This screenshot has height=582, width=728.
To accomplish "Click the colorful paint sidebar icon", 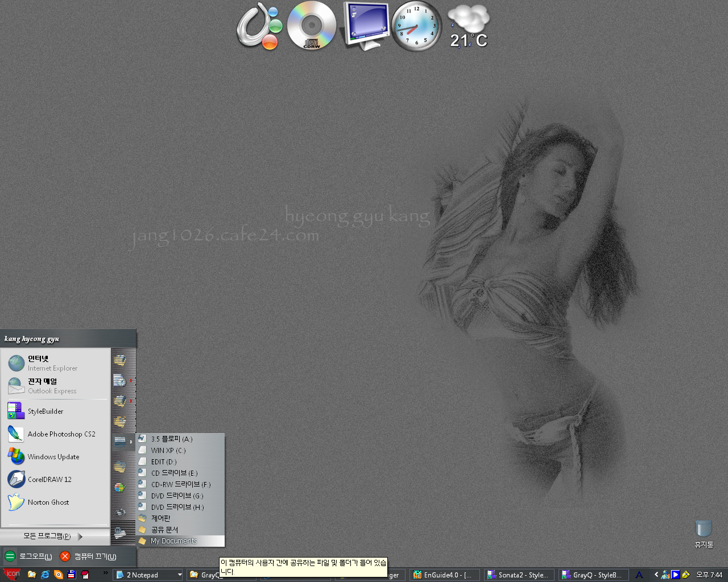I will point(119,488).
